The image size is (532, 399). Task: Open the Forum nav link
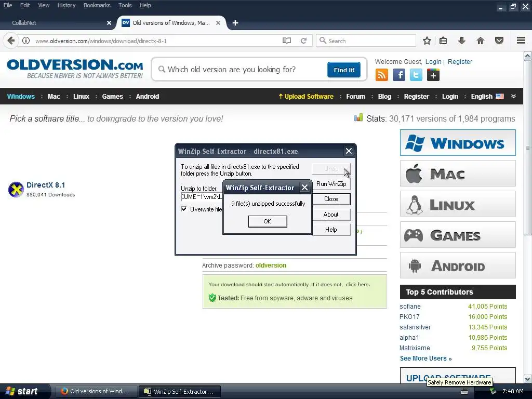click(x=355, y=96)
